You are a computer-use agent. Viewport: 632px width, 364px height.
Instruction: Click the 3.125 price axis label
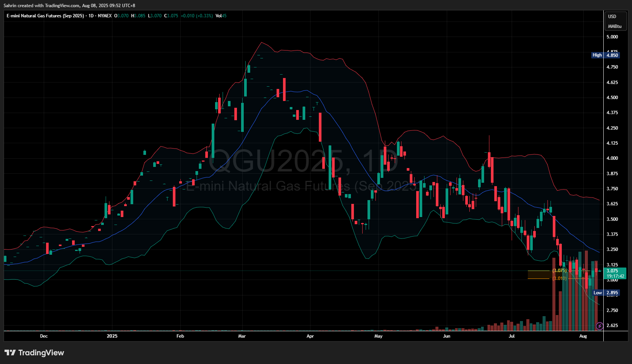tap(612, 265)
